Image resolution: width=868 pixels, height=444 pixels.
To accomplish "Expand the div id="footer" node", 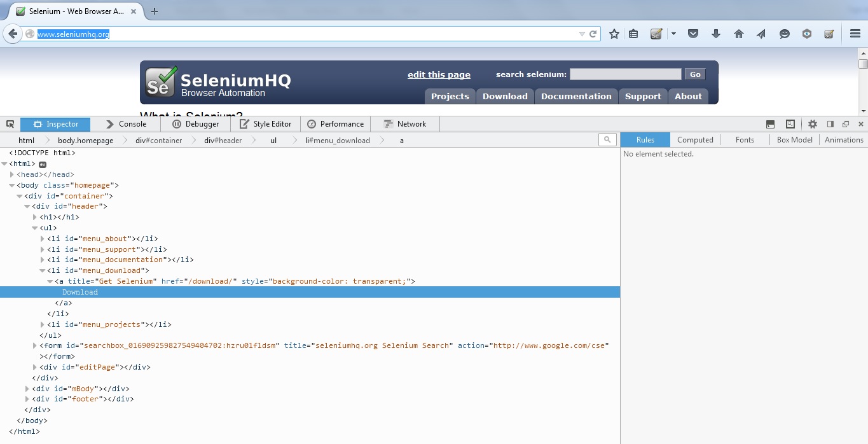I will [x=27, y=399].
